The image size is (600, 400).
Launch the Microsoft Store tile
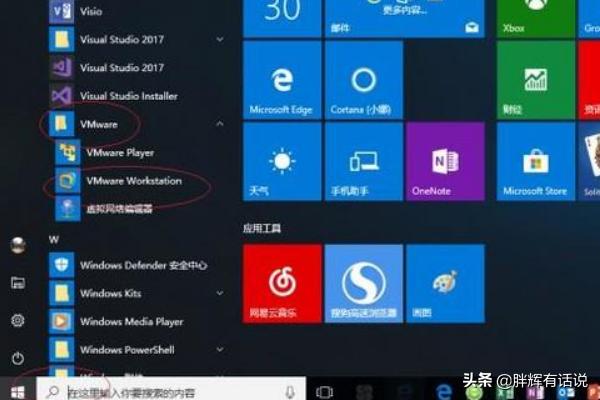[x=535, y=161]
